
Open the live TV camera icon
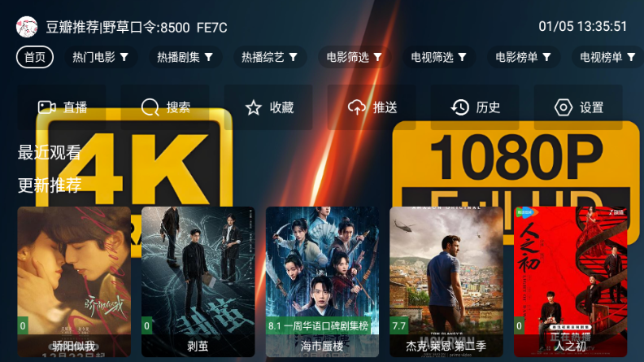click(47, 107)
